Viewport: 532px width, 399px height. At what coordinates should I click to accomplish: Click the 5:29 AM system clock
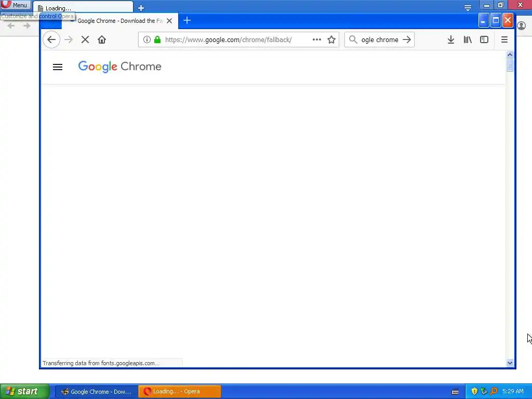(513, 391)
